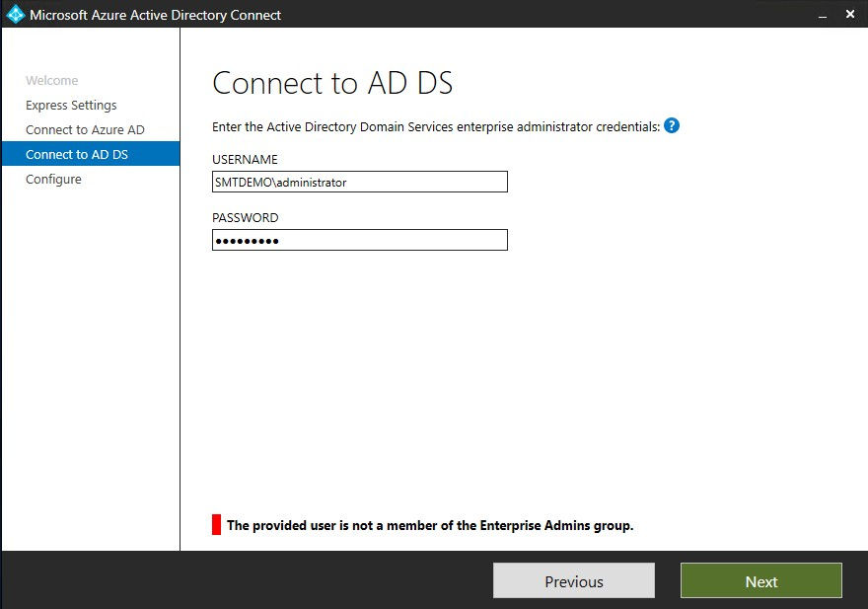
Task: Open Express Settings step
Action: pos(71,106)
